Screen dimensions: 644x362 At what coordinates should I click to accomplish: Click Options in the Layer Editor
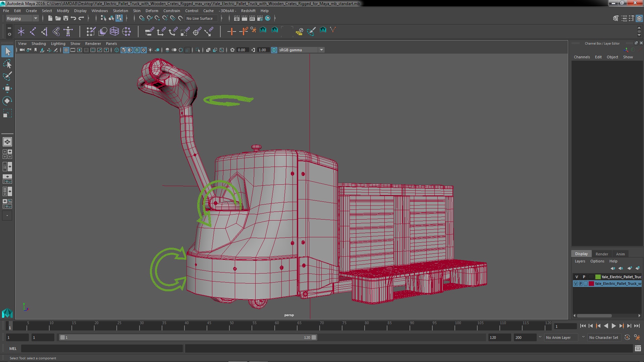coord(597,261)
